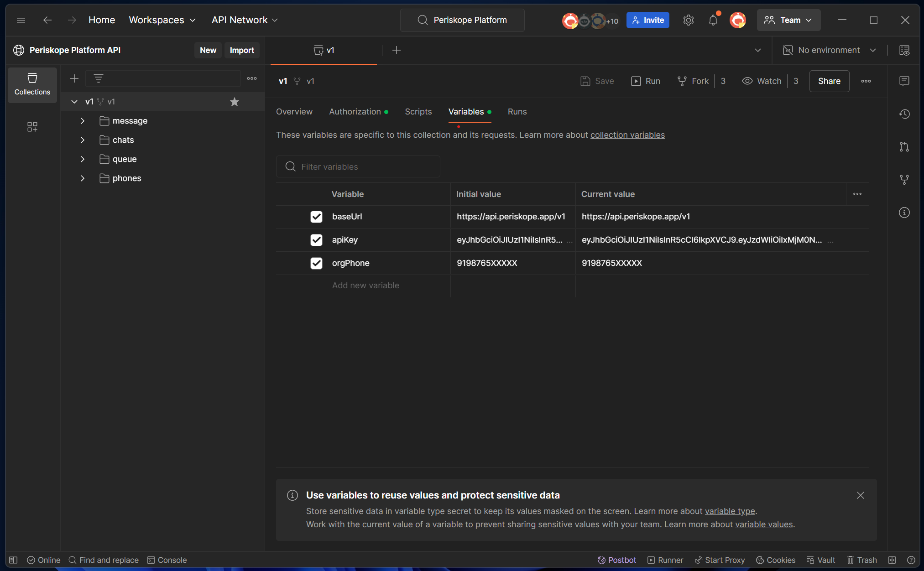Image resolution: width=924 pixels, height=571 pixels.
Task: Click the Add new variable field
Action: pos(388,285)
